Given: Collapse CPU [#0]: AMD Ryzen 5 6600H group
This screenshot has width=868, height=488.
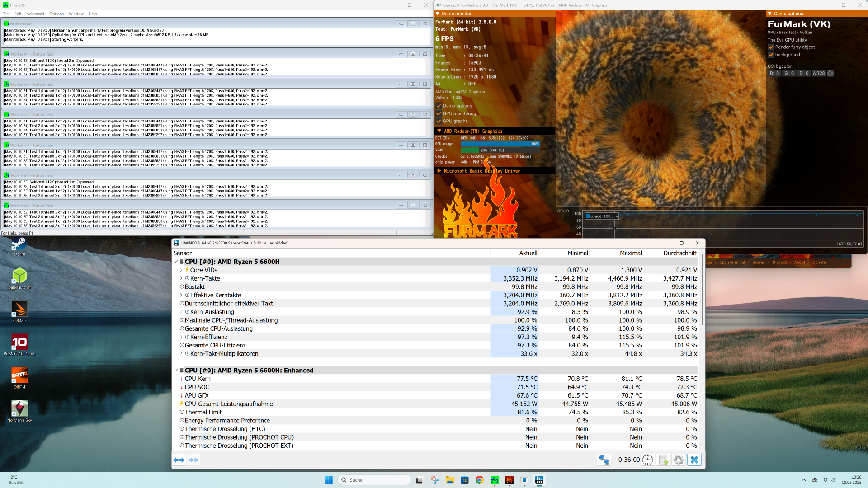Looking at the screenshot, I should pyautogui.click(x=176, y=262).
